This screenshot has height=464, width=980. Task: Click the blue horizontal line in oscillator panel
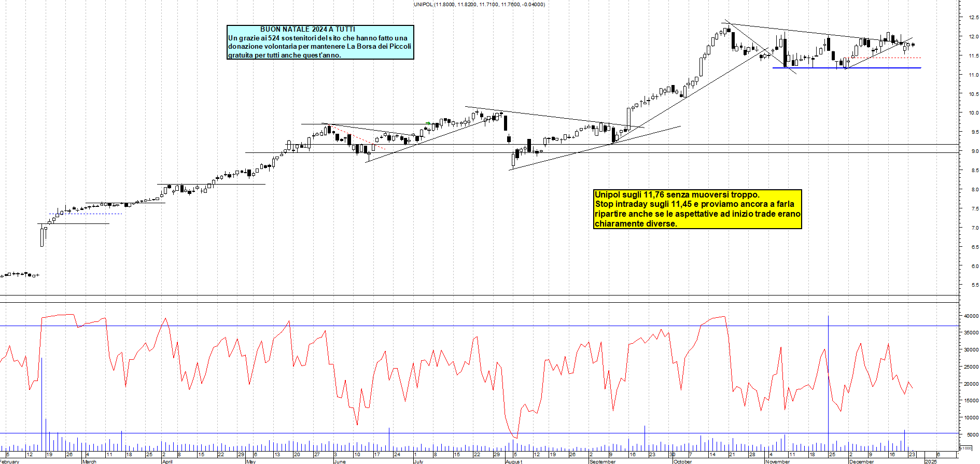point(480,326)
